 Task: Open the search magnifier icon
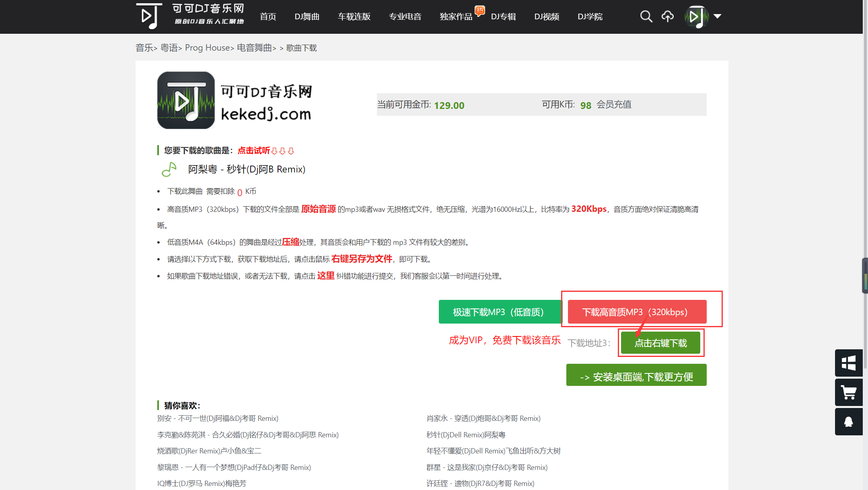tap(646, 16)
